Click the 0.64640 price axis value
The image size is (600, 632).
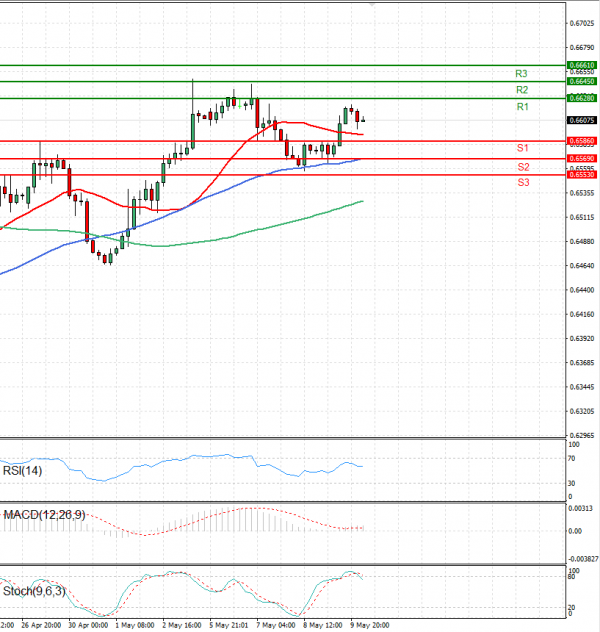coord(582,266)
